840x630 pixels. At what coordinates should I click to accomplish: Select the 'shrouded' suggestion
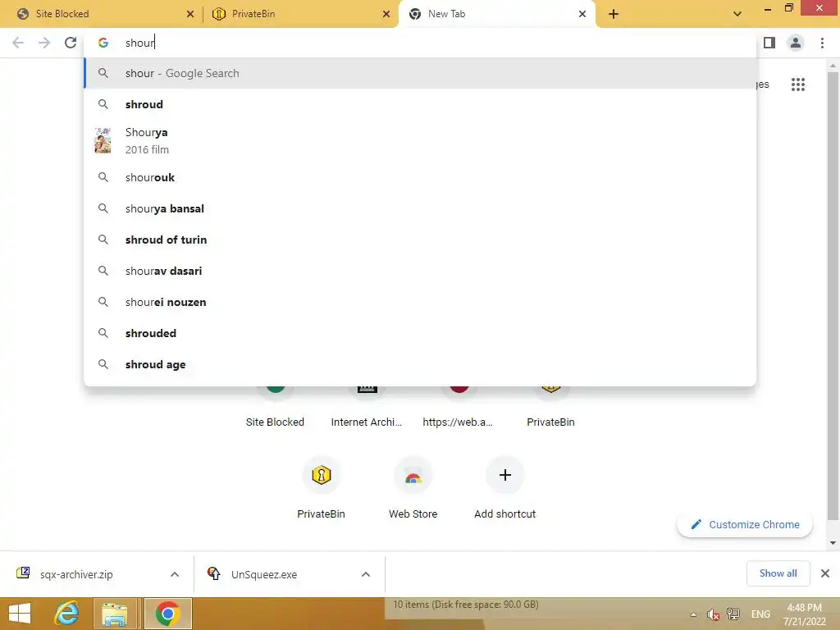point(420,333)
